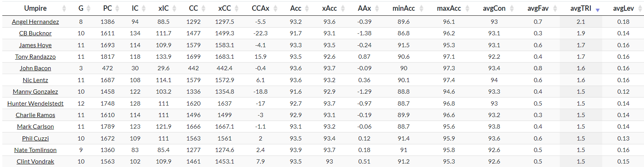Click John Bacon's accuracy value 93.6

[295, 68]
